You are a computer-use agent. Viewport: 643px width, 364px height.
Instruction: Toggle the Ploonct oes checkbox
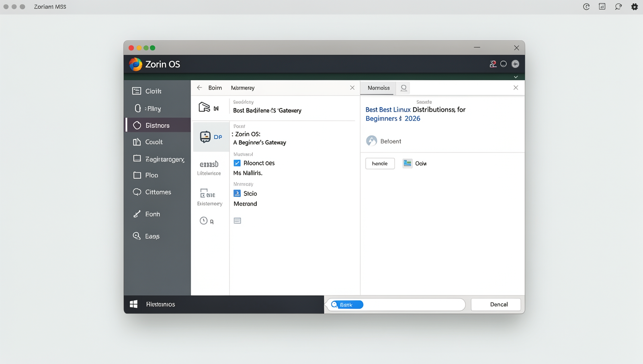(x=237, y=163)
